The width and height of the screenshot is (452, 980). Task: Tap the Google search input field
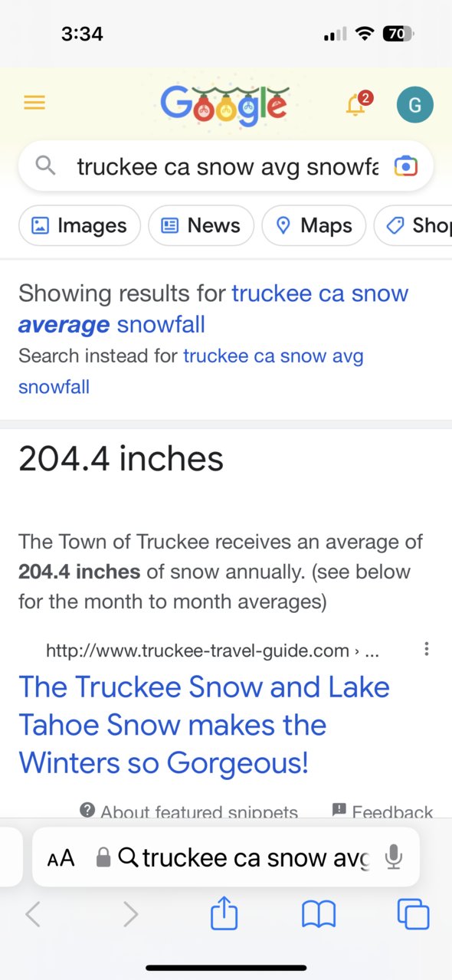point(226,166)
